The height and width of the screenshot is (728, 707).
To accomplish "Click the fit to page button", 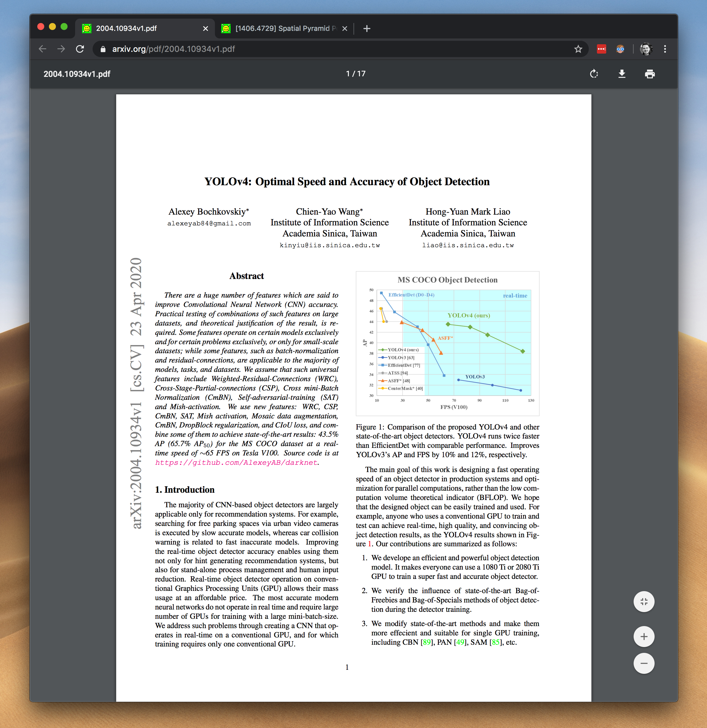I will [644, 601].
